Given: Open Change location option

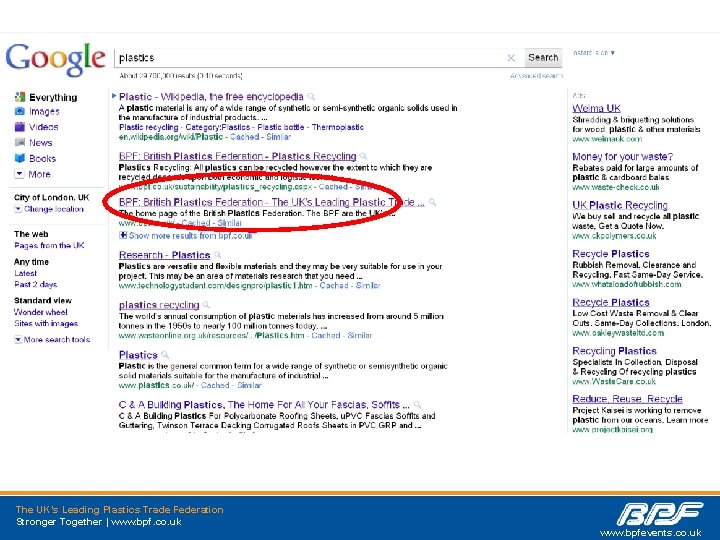Looking at the screenshot, I should point(49,209).
